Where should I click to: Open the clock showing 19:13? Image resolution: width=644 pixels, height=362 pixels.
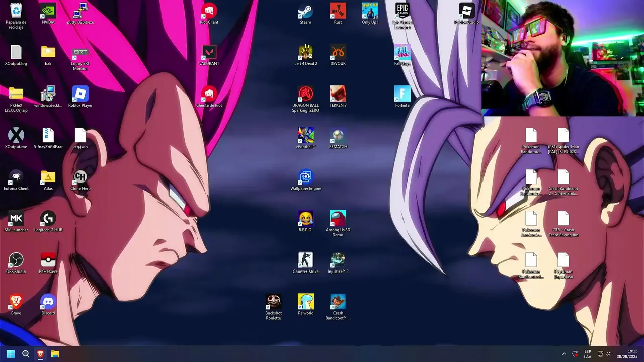[x=627, y=354]
